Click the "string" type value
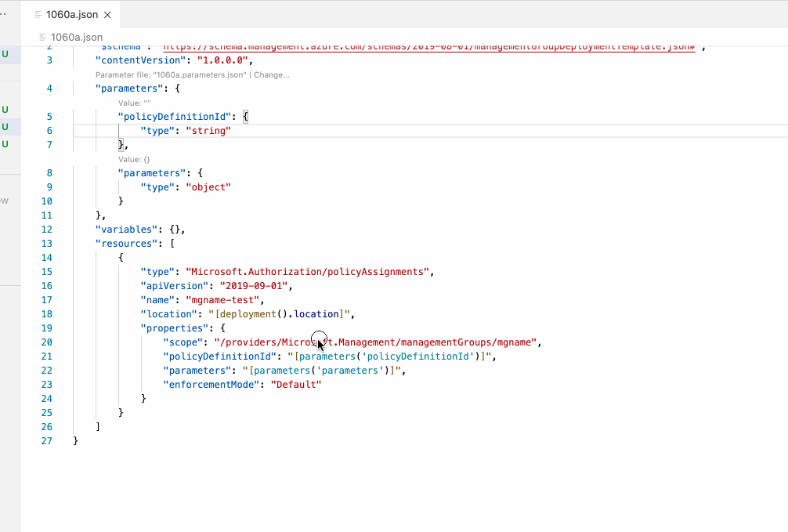Image resolution: width=788 pixels, height=532 pixels. (x=208, y=131)
